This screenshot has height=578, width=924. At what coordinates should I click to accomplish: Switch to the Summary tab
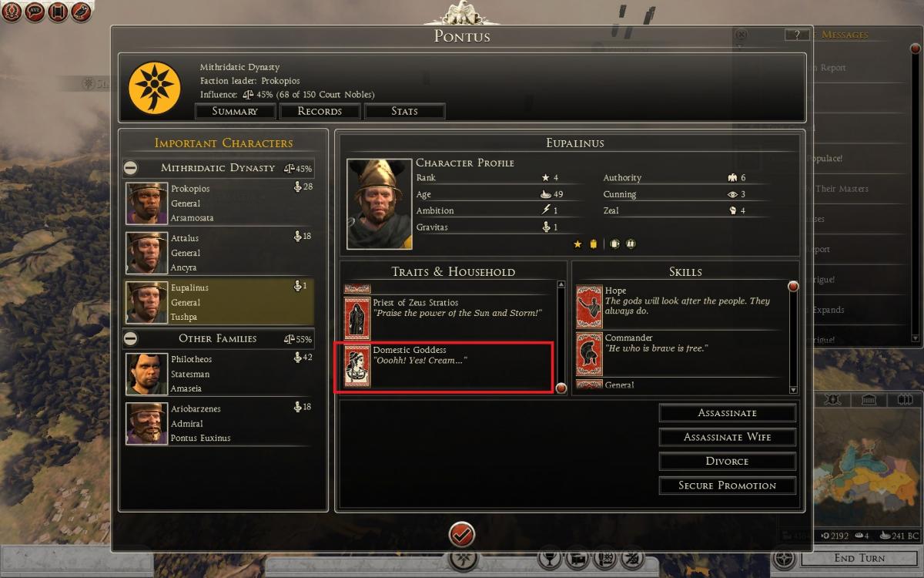tap(235, 111)
